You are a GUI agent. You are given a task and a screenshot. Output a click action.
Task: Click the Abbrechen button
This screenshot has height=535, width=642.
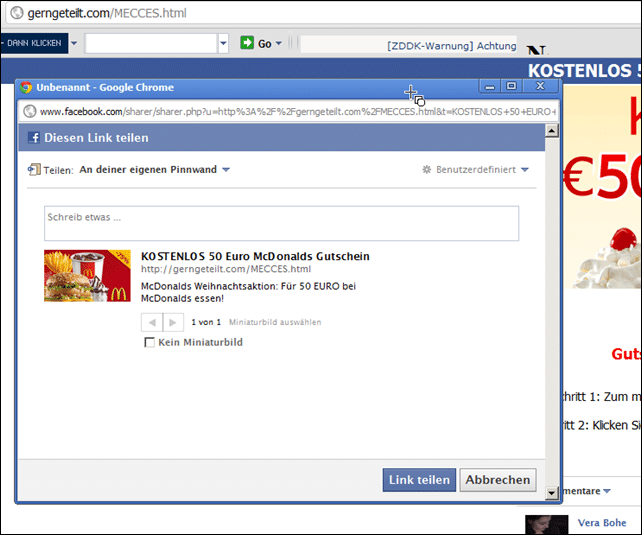pyautogui.click(x=498, y=480)
